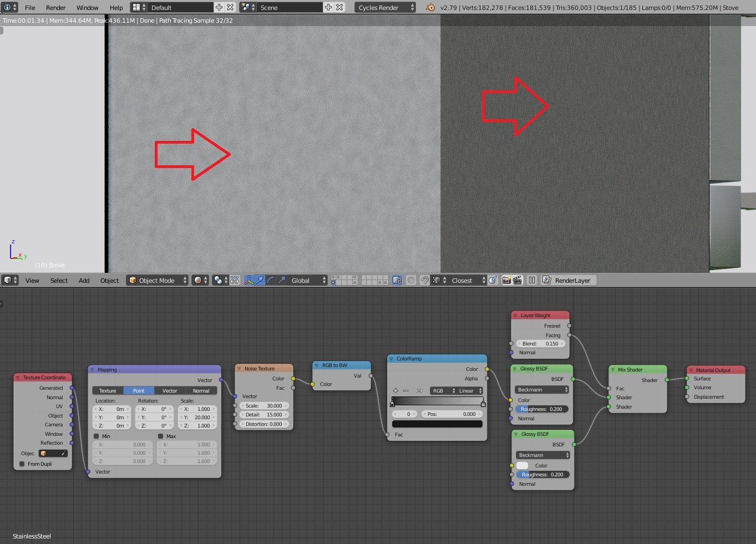Enable the Max checkbox in Mapping node
The width and height of the screenshot is (756, 544).
(161, 436)
